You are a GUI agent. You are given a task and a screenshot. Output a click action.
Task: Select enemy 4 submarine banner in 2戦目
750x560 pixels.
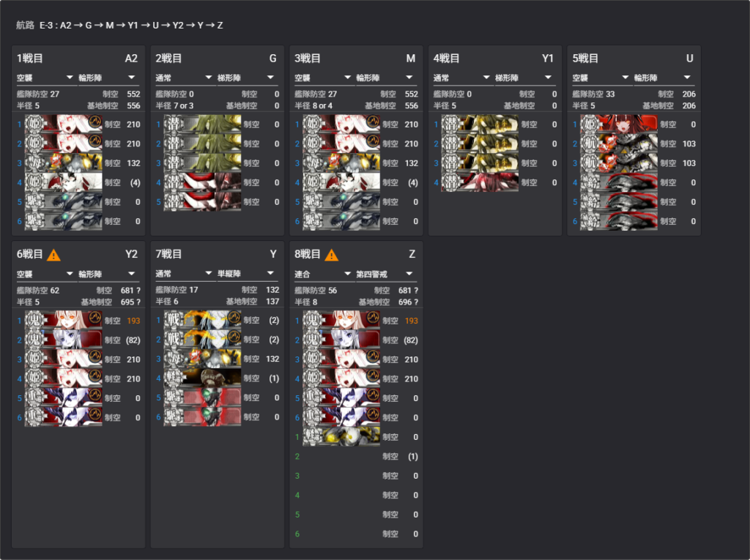pyautogui.click(x=202, y=182)
